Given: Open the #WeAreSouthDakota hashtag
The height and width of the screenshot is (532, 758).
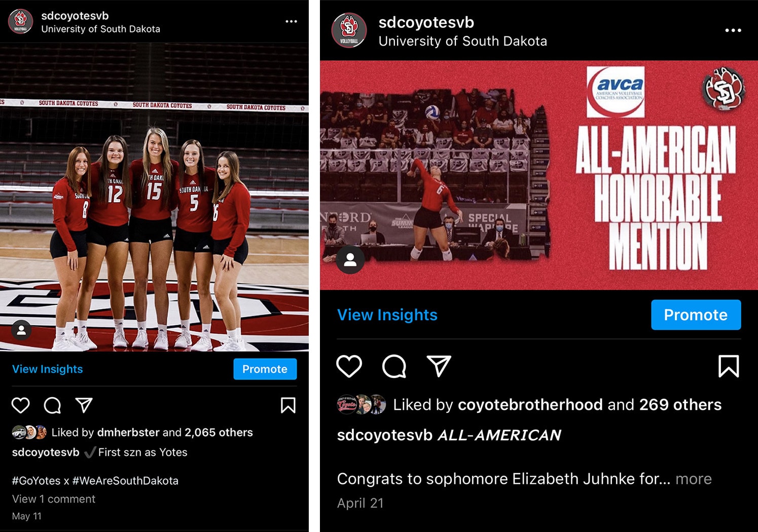Looking at the screenshot, I should [x=125, y=481].
